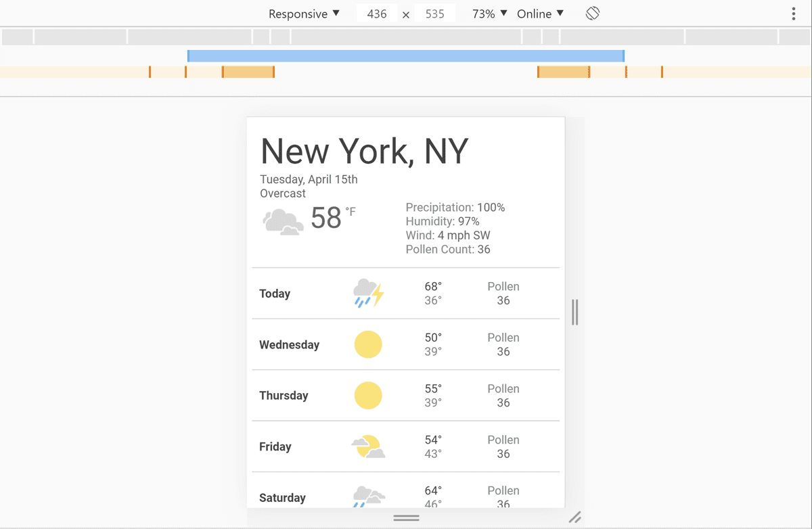Screen dimensions: 812x529
Task: Click the rainy icon for Saturday
Action: (368, 496)
